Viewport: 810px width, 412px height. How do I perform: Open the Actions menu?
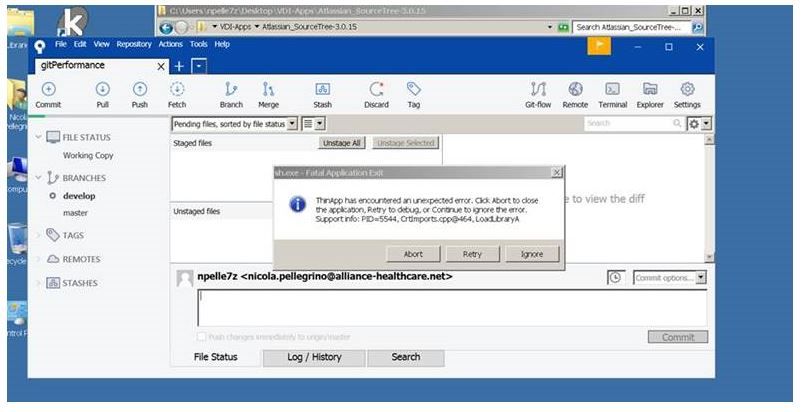pyautogui.click(x=170, y=44)
